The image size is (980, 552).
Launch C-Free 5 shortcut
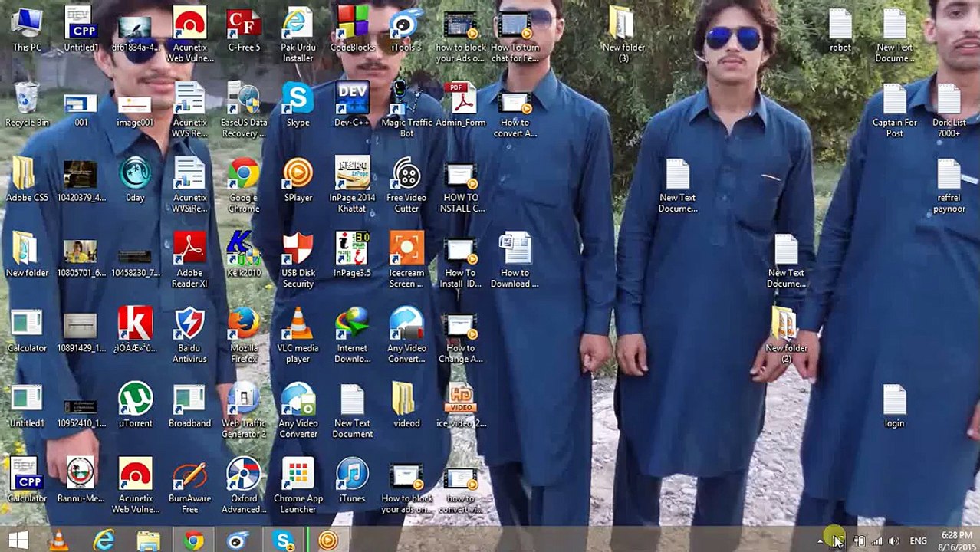coord(244,31)
